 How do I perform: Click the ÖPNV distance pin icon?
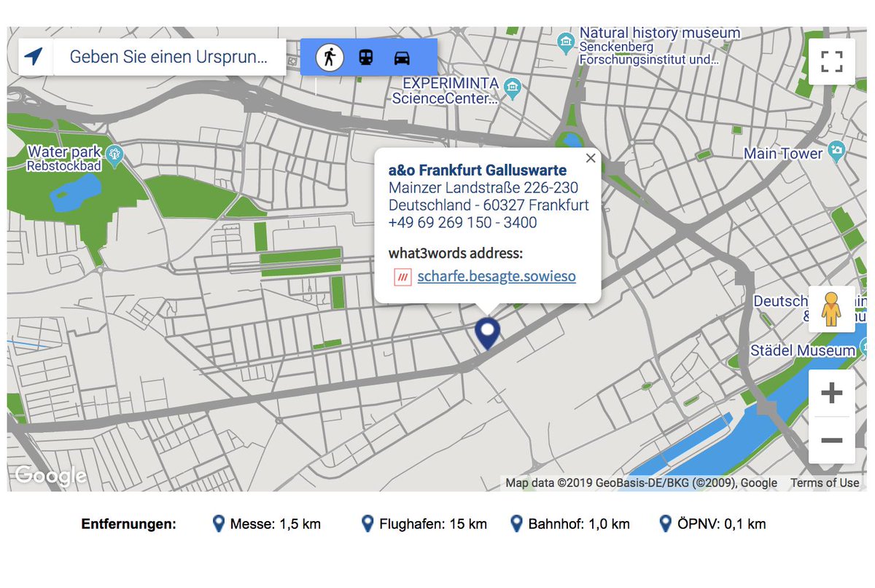click(665, 523)
